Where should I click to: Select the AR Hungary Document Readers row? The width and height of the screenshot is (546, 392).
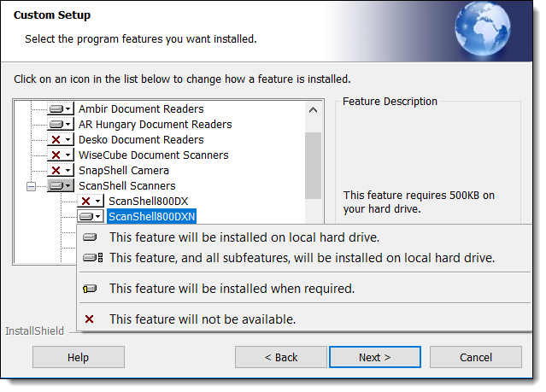tap(155, 125)
